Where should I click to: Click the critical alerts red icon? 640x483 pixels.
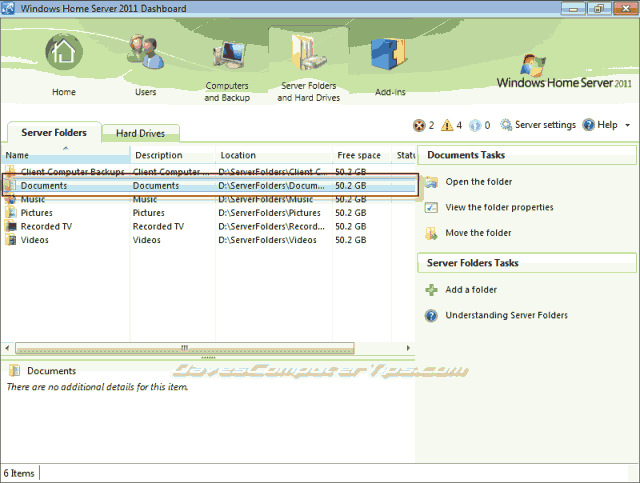pos(419,125)
